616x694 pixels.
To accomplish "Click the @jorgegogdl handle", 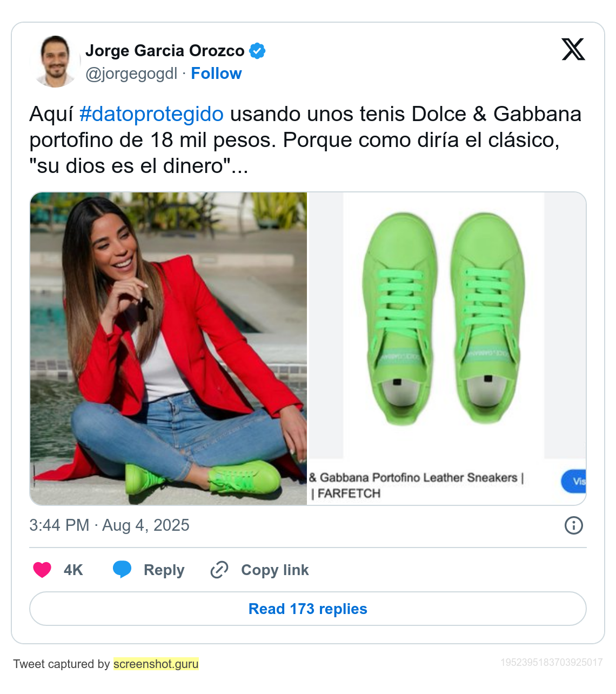I will 131,74.
